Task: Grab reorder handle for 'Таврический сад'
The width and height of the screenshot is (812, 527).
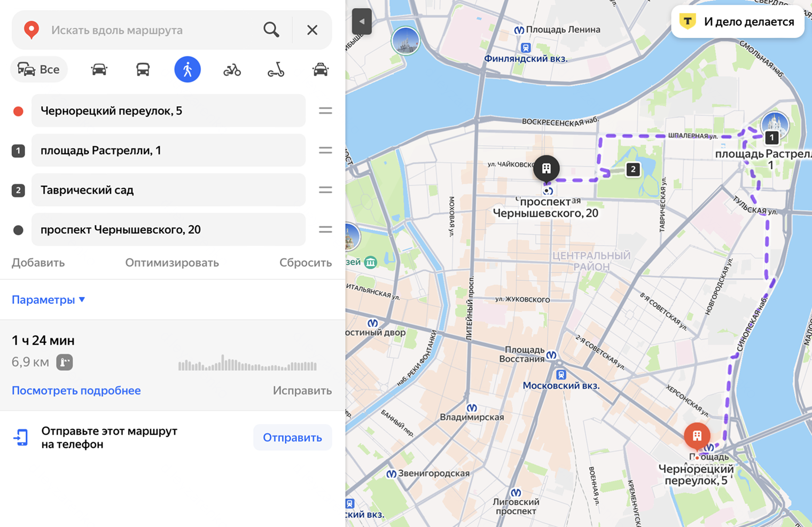Action: pos(325,190)
